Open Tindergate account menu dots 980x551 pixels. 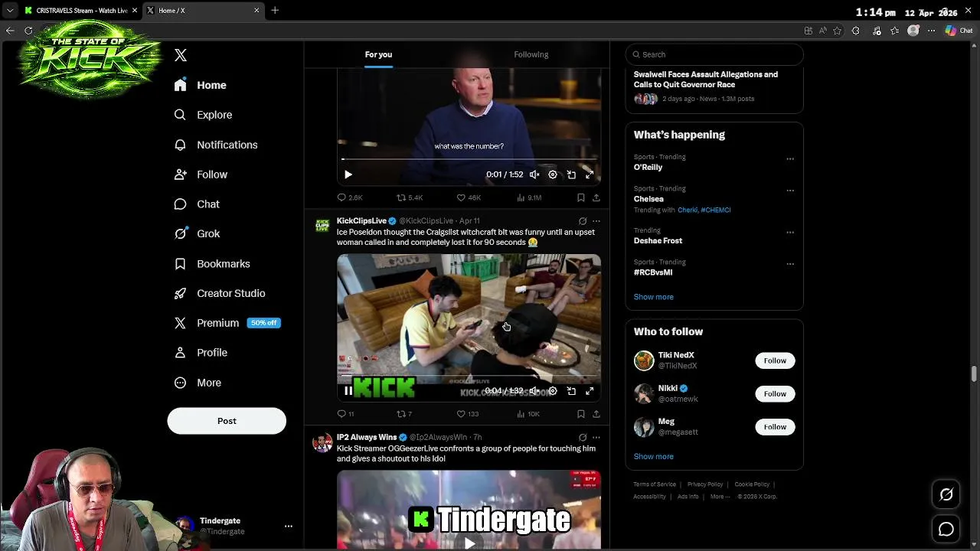[x=289, y=527]
